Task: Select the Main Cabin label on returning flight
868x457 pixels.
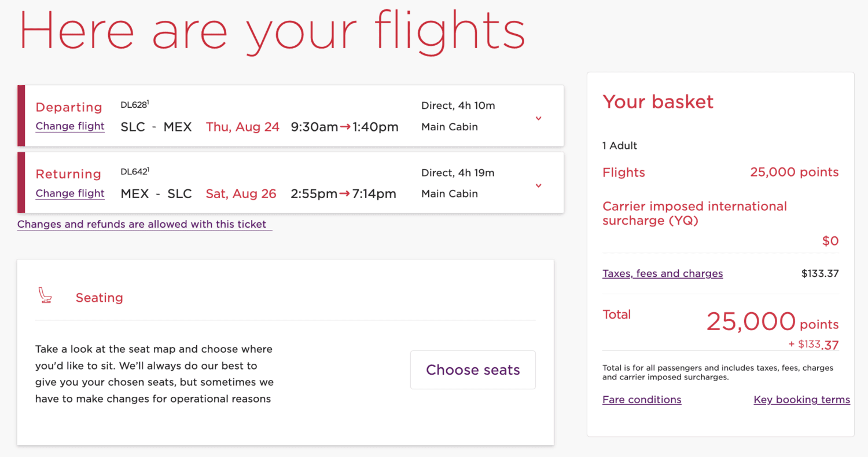Action: click(x=450, y=193)
